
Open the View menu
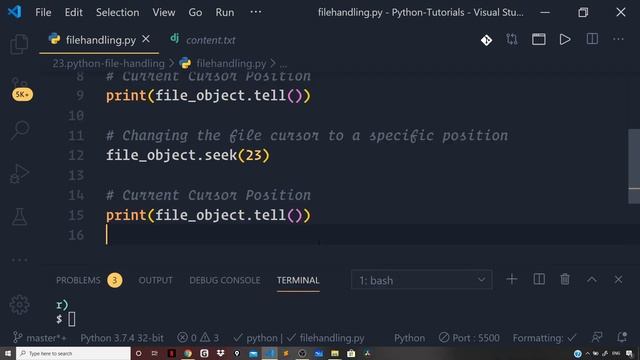[164, 12]
